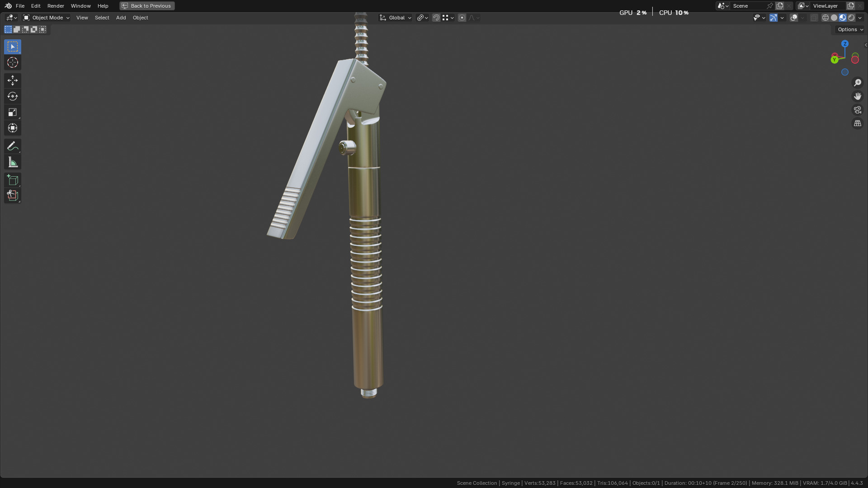Switch to solid viewport shading
This screenshot has height=488, width=868.
pos(834,18)
